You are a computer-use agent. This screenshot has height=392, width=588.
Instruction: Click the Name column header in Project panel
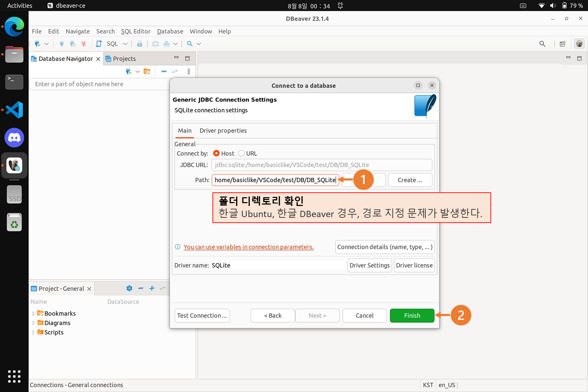coord(39,302)
